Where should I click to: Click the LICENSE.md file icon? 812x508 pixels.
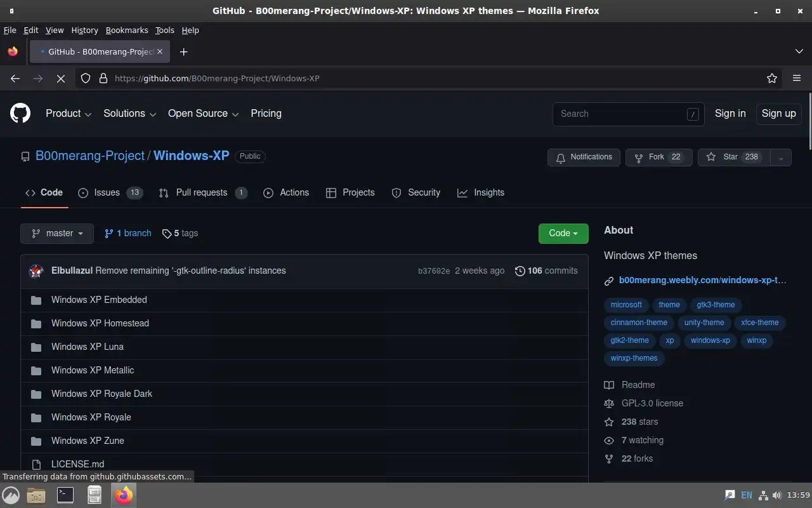pos(36,465)
